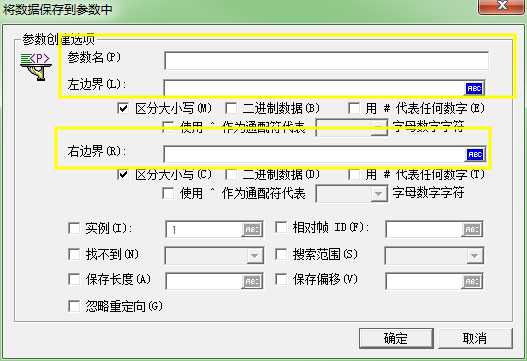Image resolution: width=527 pixels, height=361 pixels.
Task: Enable 用 # 代表任何数字(T) checkbox
Action: [x=354, y=174]
